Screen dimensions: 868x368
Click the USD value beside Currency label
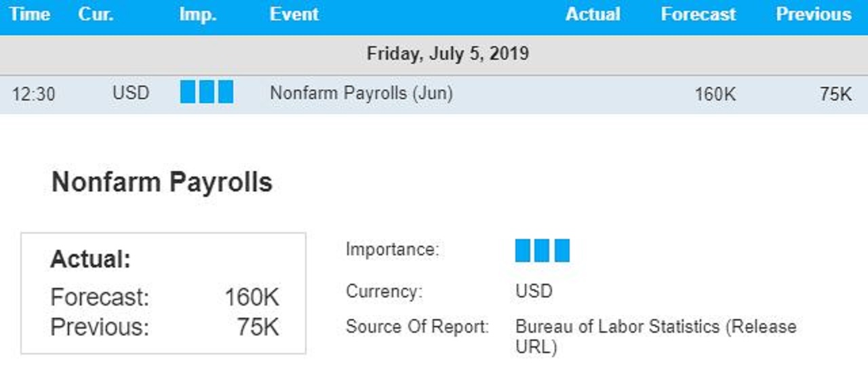tap(534, 291)
